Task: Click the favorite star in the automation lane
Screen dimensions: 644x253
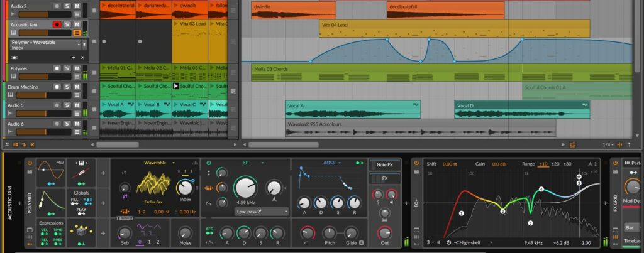Action: tap(14, 58)
